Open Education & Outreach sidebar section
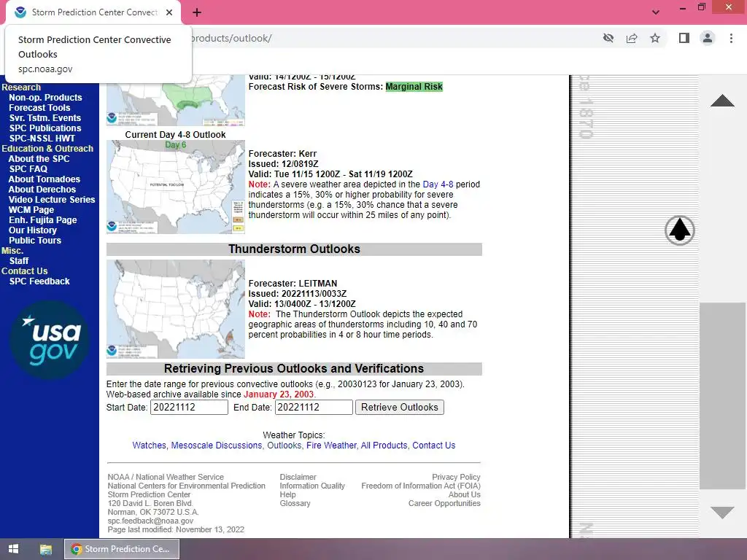 tap(47, 149)
